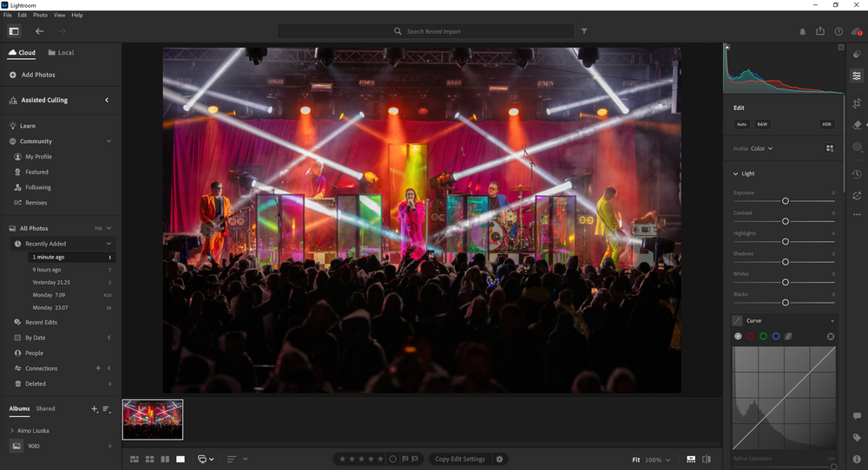Toggle the left panel sidebar icon

pos(14,31)
